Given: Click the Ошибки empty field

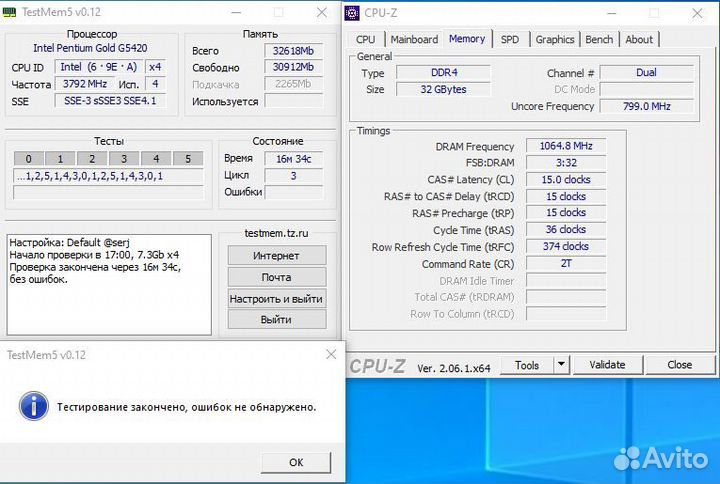Looking at the screenshot, I should pos(293,192).
